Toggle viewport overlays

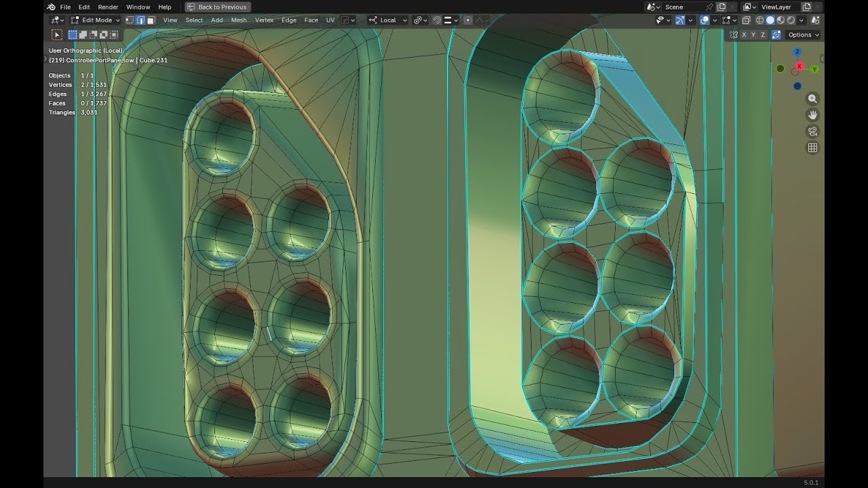point(705,20)
